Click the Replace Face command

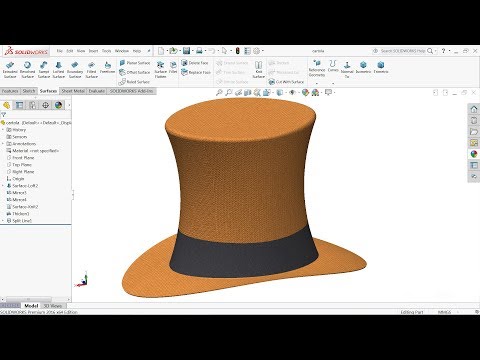[x=196, y=72]
